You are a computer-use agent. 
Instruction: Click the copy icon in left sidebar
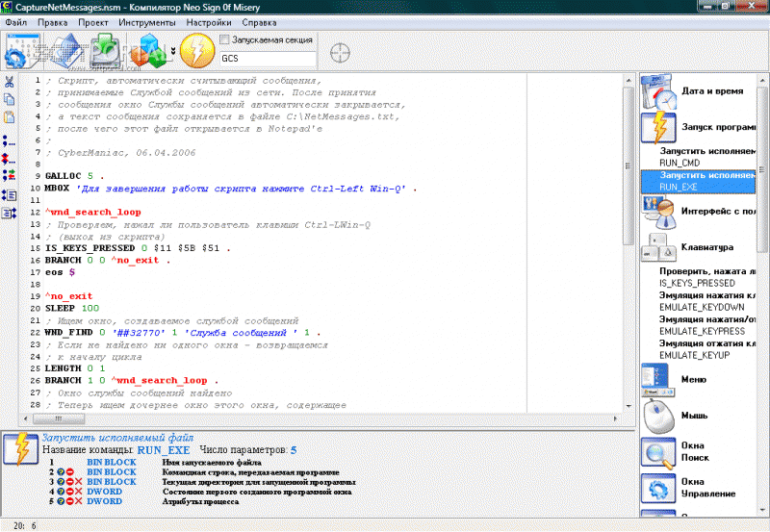coord(9,99)
